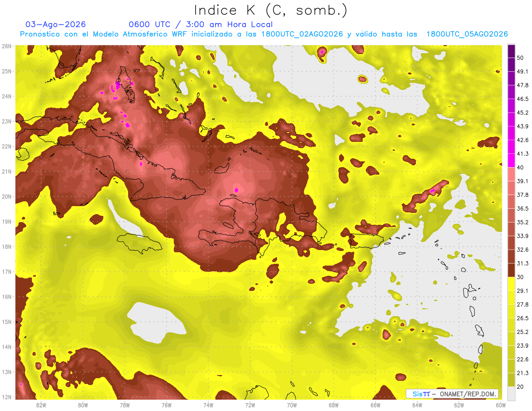Click the latitude label "14N"
Image resolution: width=532 pixels, height=411 pixels.
[x=7, y=347]
